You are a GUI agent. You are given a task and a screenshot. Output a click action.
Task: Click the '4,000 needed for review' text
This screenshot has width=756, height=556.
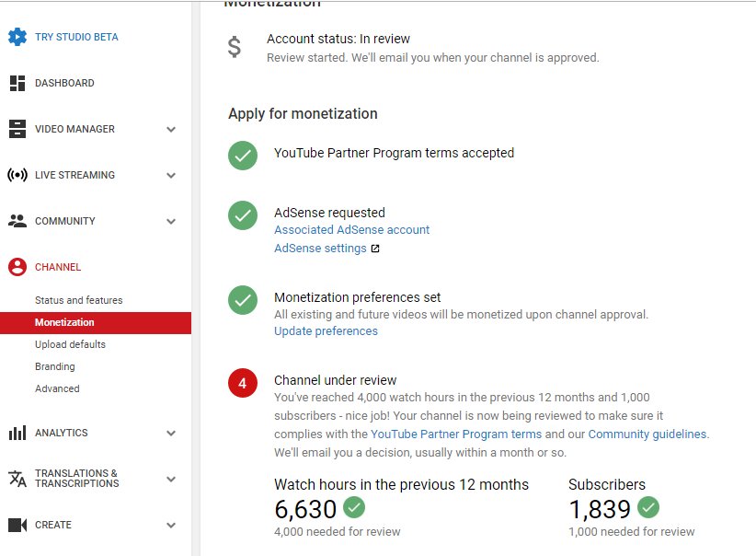(x=337, y=532)
